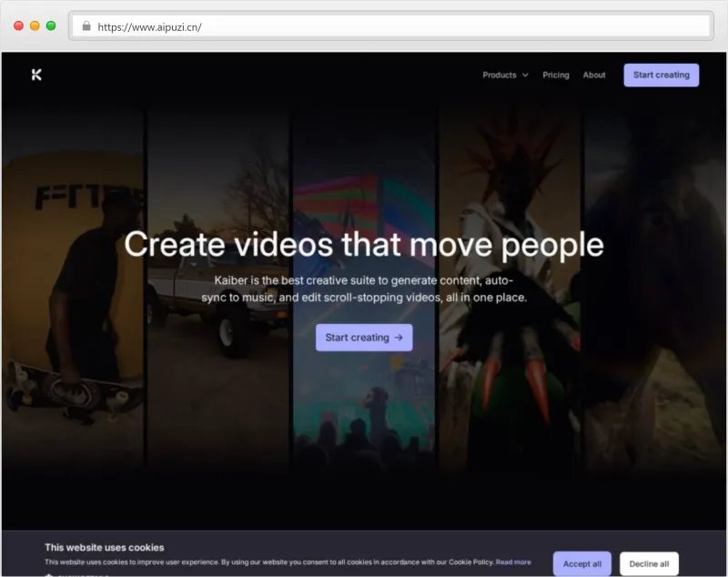Close the browser window with red button
The height and width of the screenshot is (577, 728).
pos(18,26)
